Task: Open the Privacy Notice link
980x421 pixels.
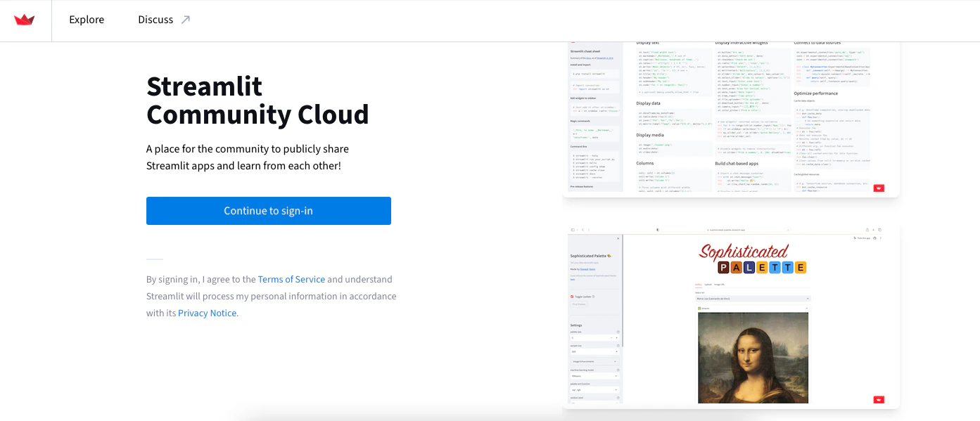Action: 208,313
